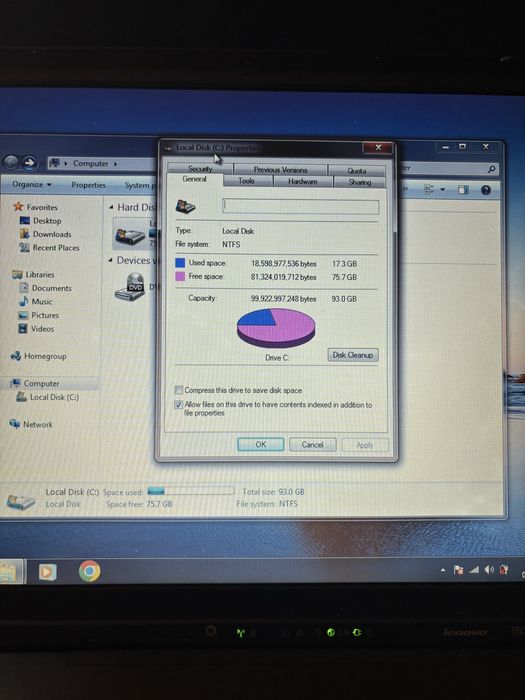This screenshot has width=525, height=700.
Task: Switch to the Previous Versions tab
Action: [280, 170]
